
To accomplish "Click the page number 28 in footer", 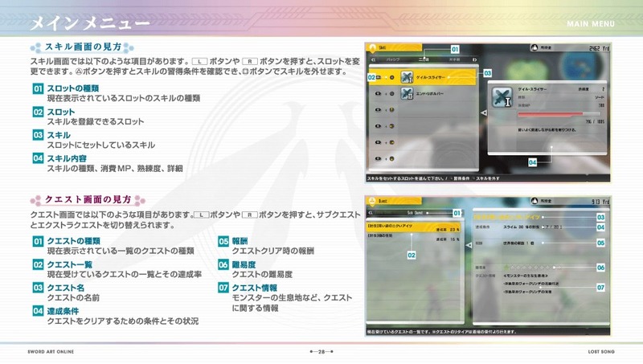I will click(x=321, y=352).
